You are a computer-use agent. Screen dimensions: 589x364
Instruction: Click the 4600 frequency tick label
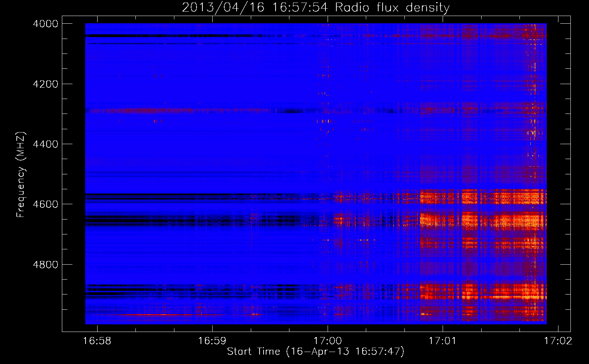[x=46, y=204]
